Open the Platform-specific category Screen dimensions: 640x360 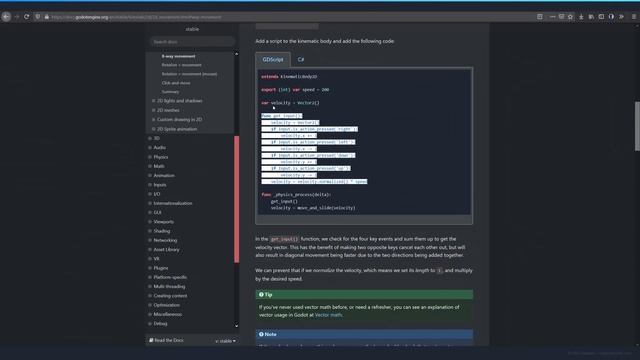170,277
